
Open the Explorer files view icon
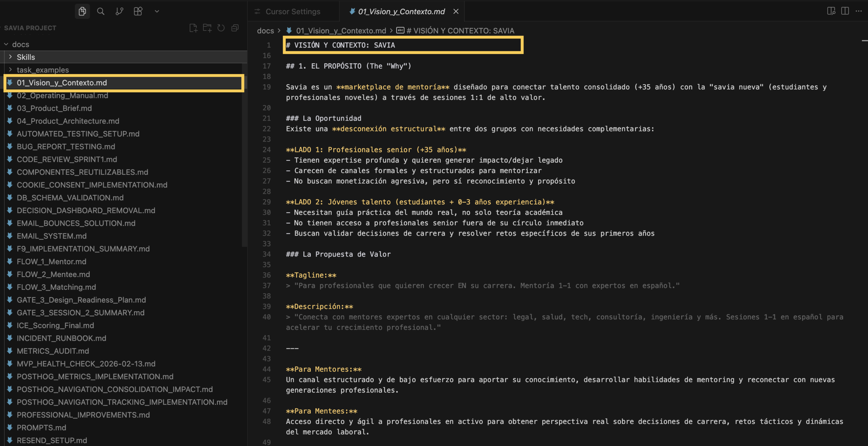pos(82,11)
